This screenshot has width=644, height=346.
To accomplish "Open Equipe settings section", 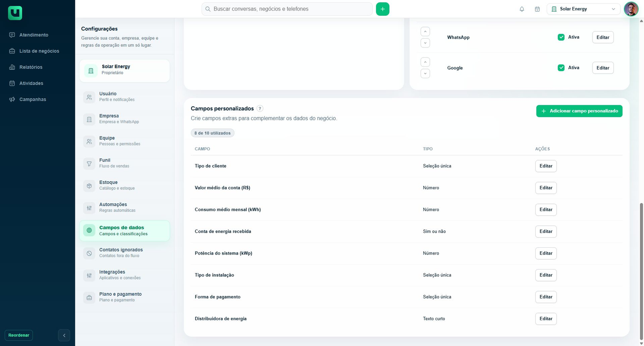I will click(x=124, y=141).
